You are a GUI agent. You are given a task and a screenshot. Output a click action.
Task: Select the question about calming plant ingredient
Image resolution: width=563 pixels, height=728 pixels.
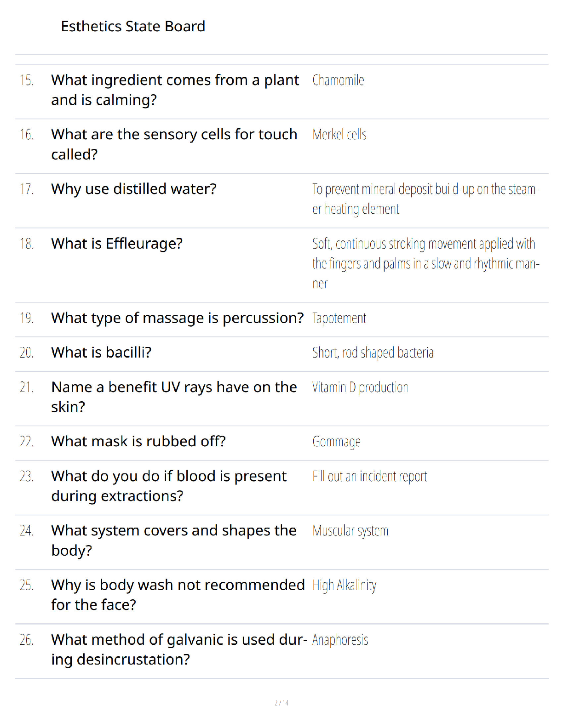(175, 90)
